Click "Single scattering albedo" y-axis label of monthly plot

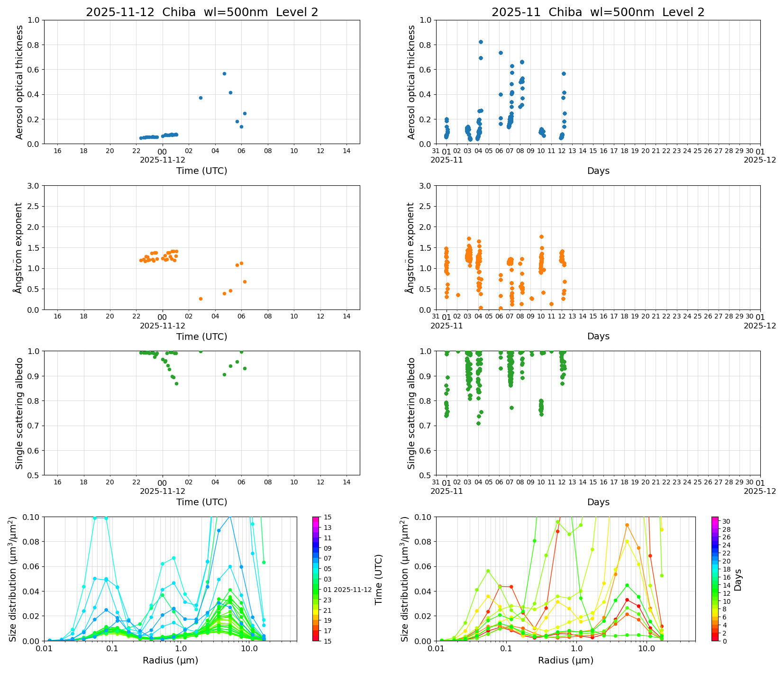tap(411, 413)
